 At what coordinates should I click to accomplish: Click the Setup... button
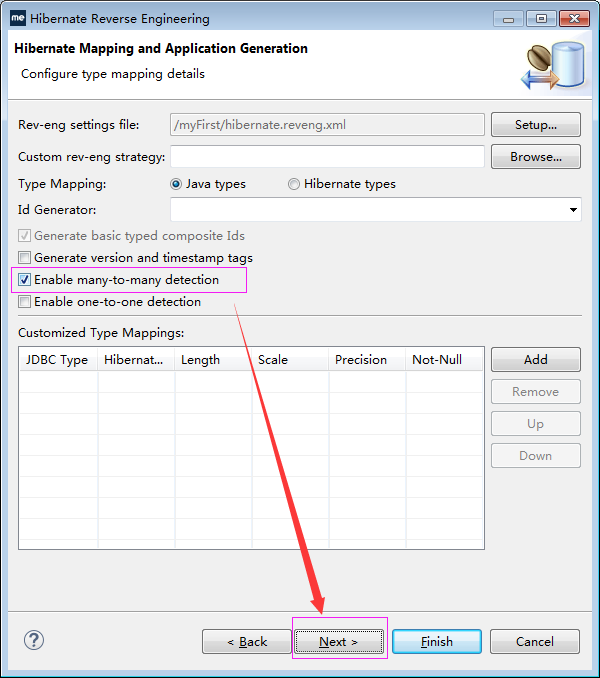[x=536, y=125]
